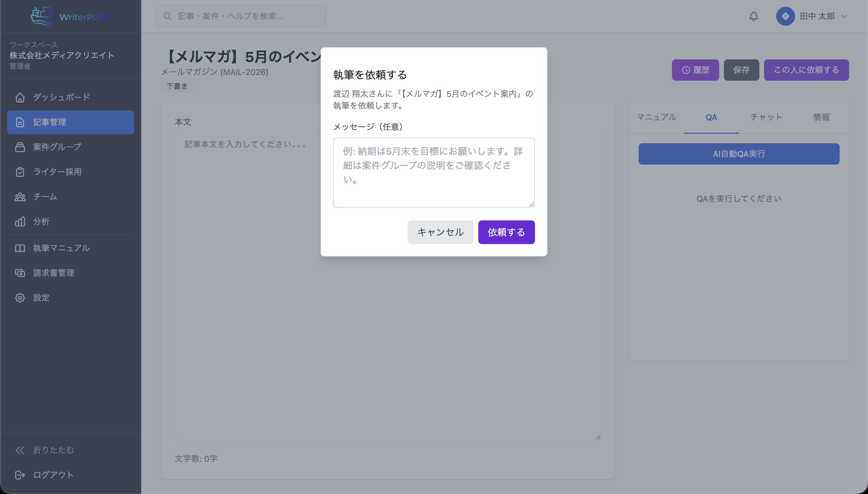Click the 案件グループ briefcase icon
868x494 pixels.
coord(20,147)
